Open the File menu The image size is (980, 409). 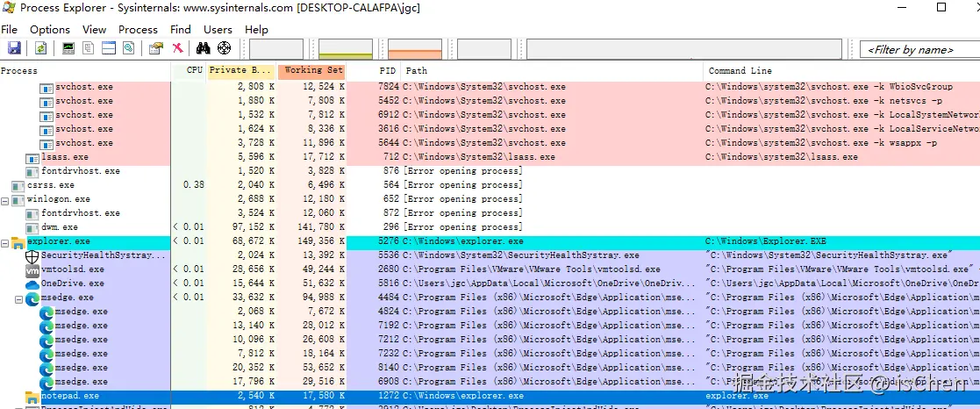tap(10, 29)
